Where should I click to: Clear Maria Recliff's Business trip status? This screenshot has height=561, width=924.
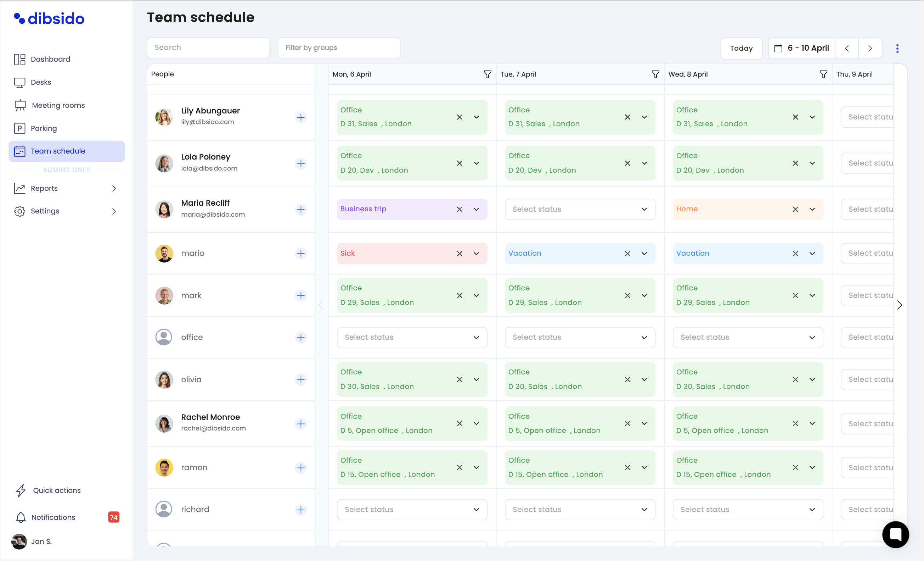click(460, 209)
